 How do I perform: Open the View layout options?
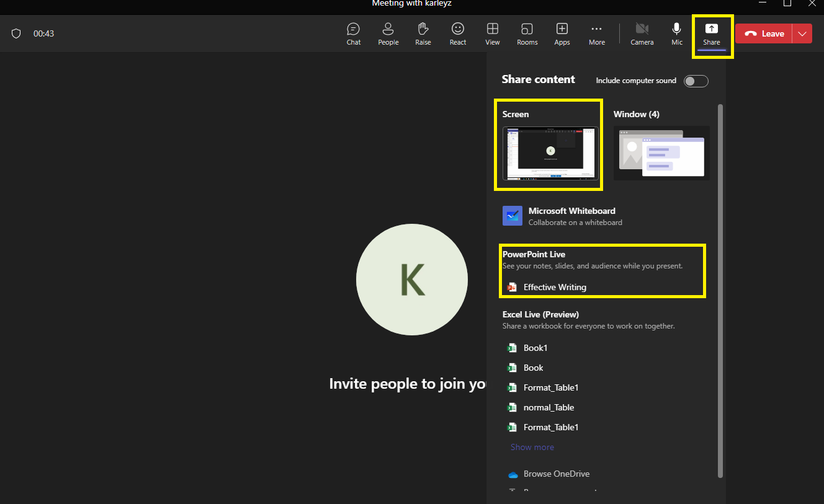pyautogui.click(x=493, y=34)
